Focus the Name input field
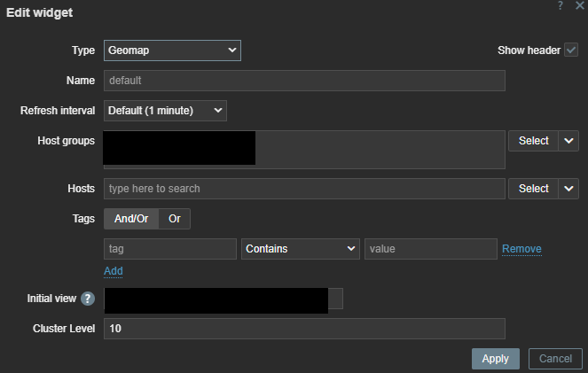This screenshot has height=373, width=588. pos(304,81)
